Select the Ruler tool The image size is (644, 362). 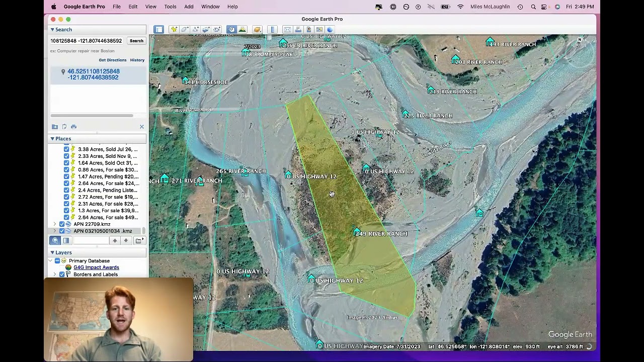(x=273, y=30)
